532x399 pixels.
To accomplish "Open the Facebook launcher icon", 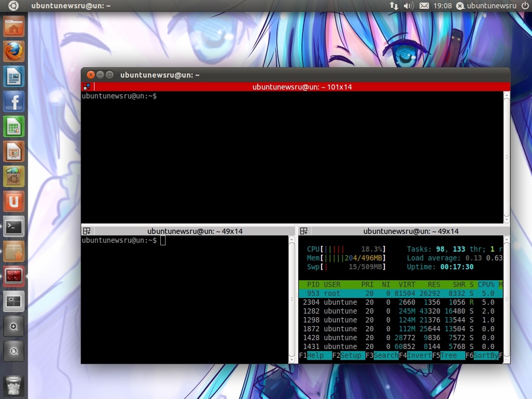I will [14, 102].
